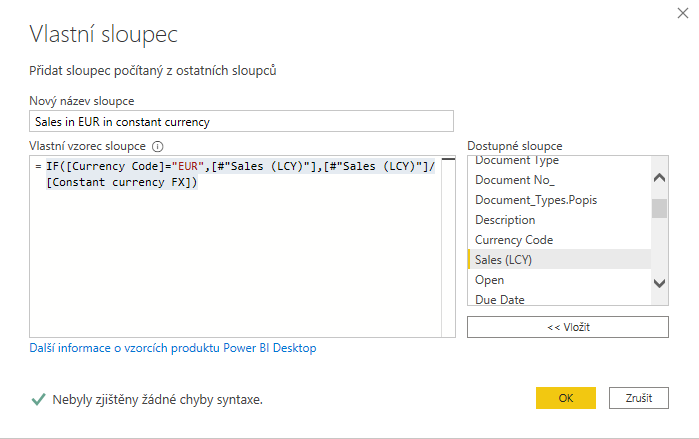Image resolution: width=699 pixels, height=439 pixels.
Task: Select Description column in list
Action: [559, 220]
